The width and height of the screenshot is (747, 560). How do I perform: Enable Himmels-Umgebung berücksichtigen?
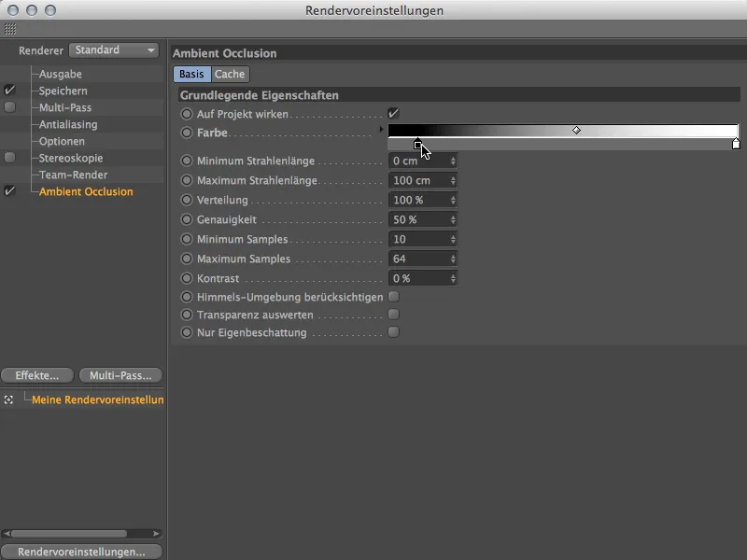[393, 298]
